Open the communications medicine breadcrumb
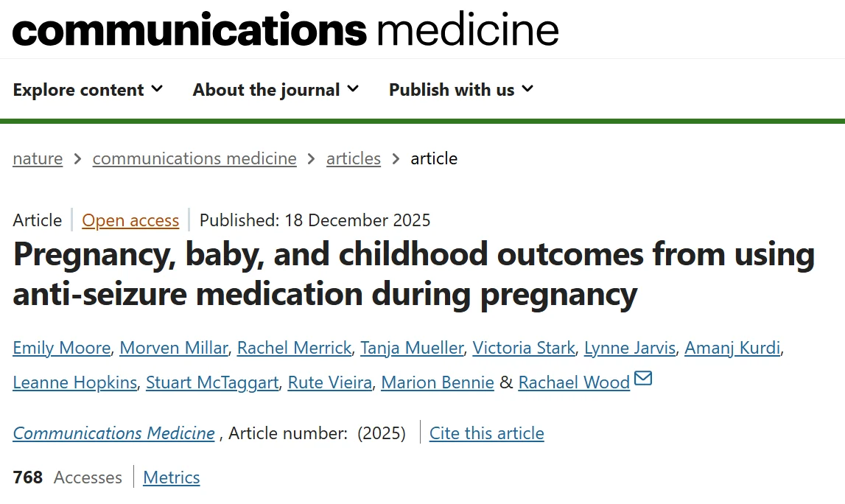This screenshot has width=845, height=504. point(194,158)
